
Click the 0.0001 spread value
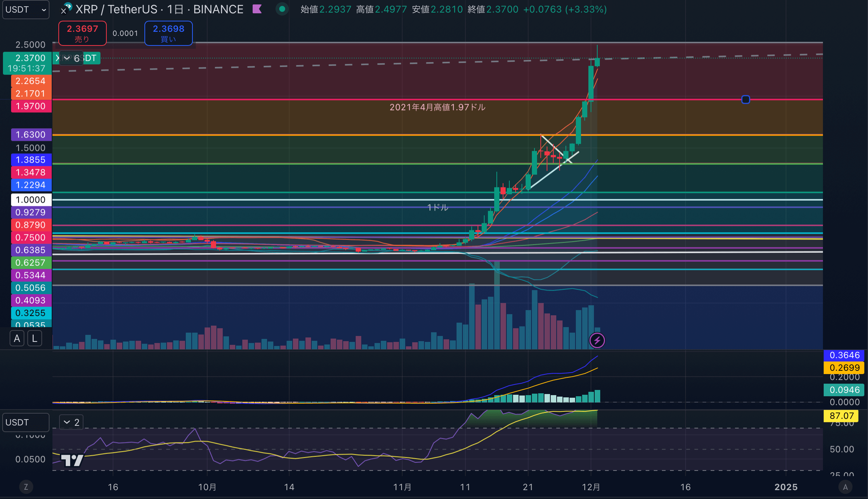(x=125, y=33)
